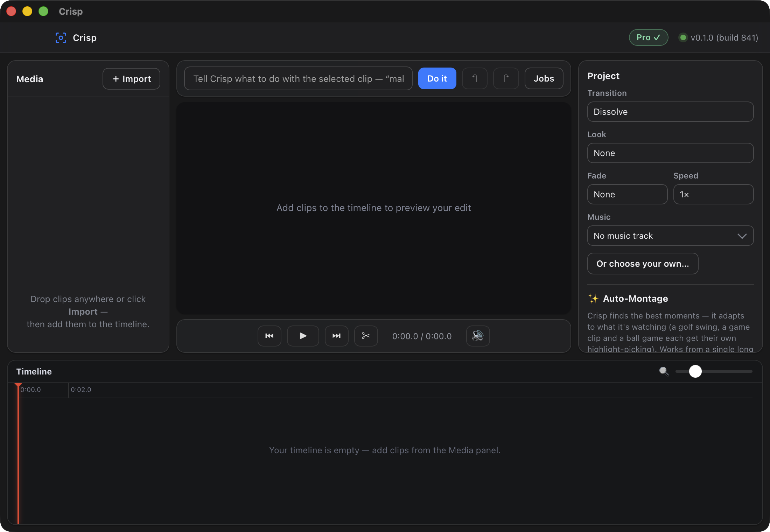770x532 pixels.
Task: Click the redo arrow icon
Action: coord(506,78)
